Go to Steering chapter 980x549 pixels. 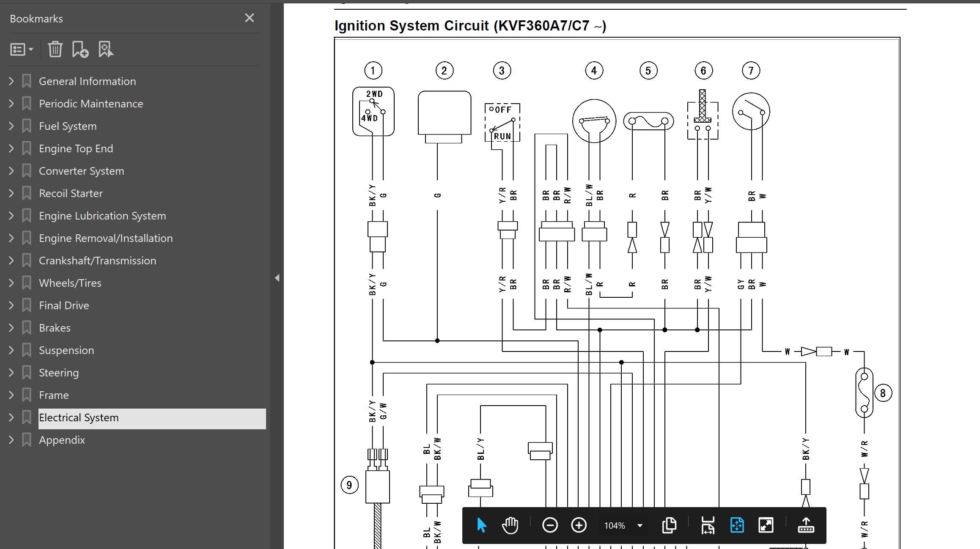click(x=59, y=373)
